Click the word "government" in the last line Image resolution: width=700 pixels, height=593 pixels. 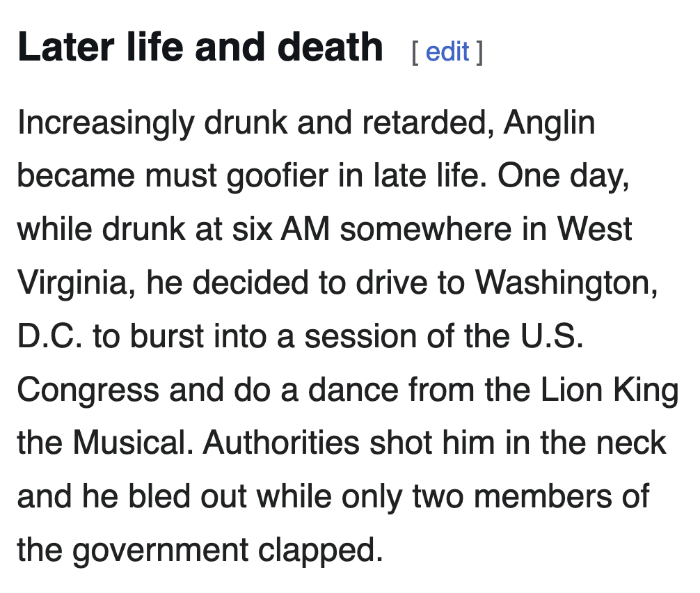pos(160,551)
